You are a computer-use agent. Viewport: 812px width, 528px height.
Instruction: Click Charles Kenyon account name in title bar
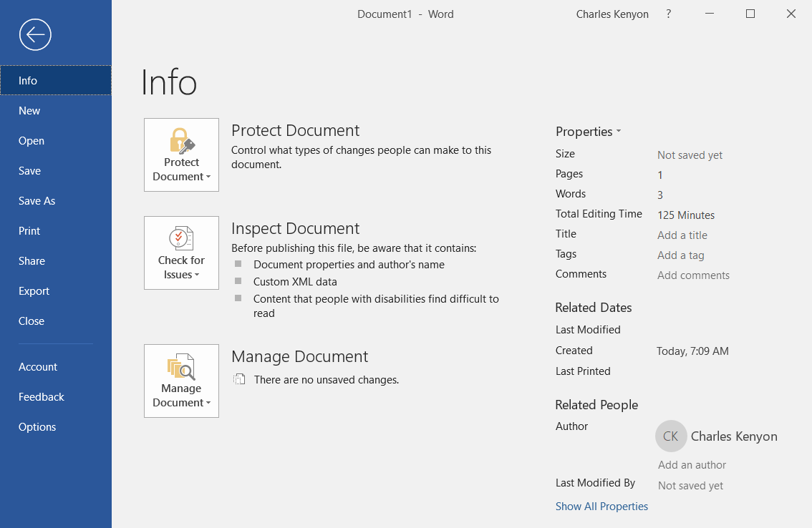coord(612,14)
